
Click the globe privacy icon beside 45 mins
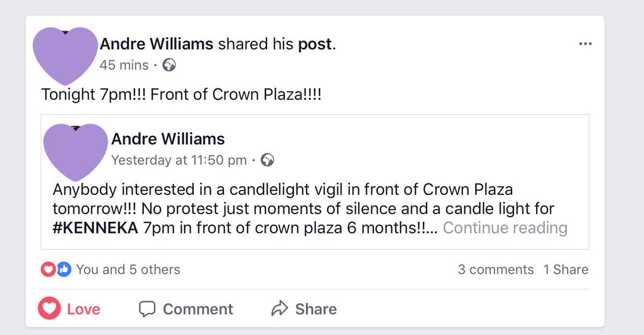169,65
